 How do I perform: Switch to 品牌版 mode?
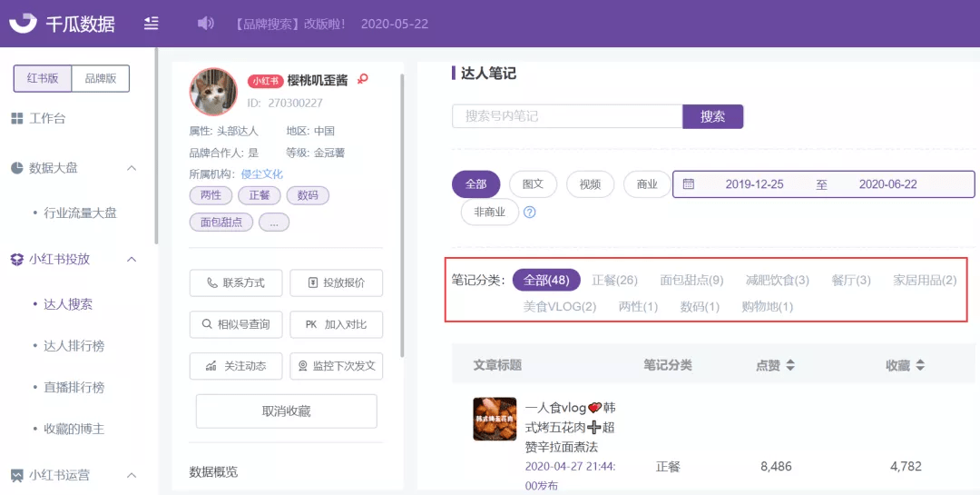(x=101, y=78)
